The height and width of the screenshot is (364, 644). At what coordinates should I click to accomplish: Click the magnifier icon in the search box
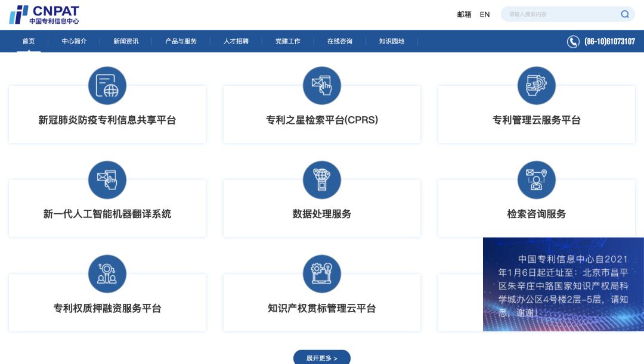(624, 14)
